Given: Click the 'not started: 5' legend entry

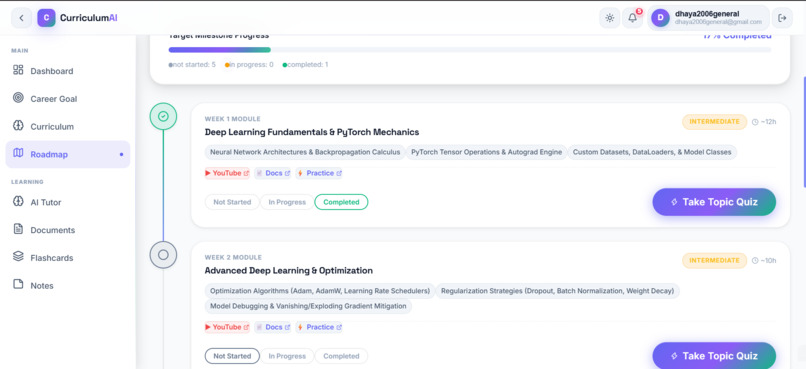Looking at the screenshot, I should click(192, 65).
